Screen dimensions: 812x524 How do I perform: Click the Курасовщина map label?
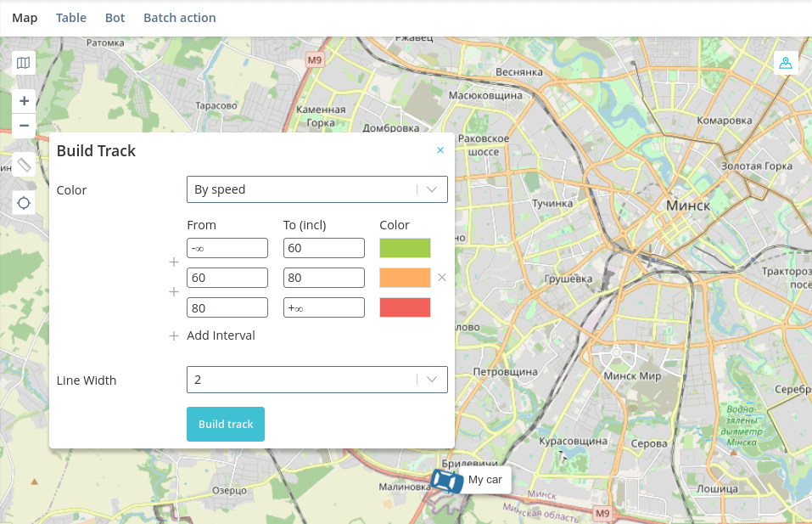point(574,441)
